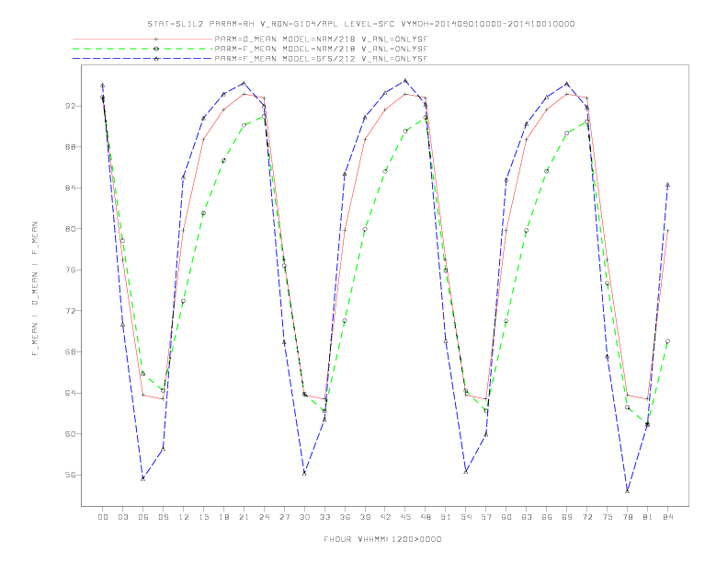This screenshot has width=728, height=563.
Task: Click the x-axis tick label 39
Action: 365,517
